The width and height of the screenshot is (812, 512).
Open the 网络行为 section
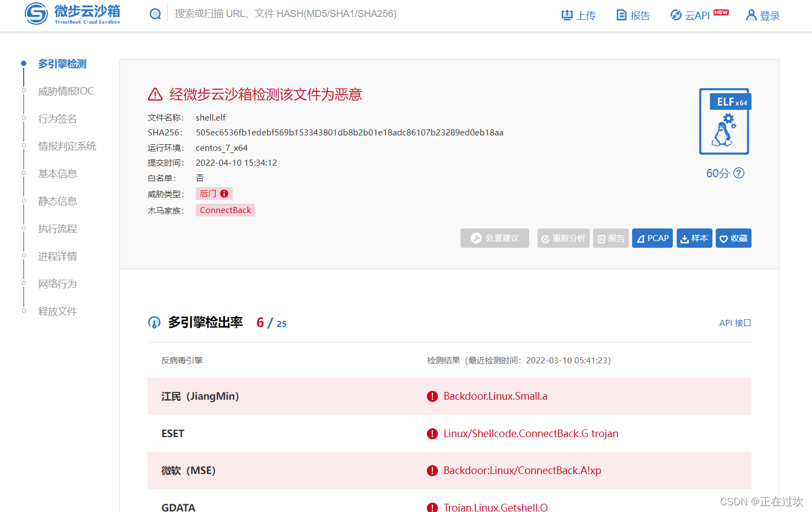57,284
